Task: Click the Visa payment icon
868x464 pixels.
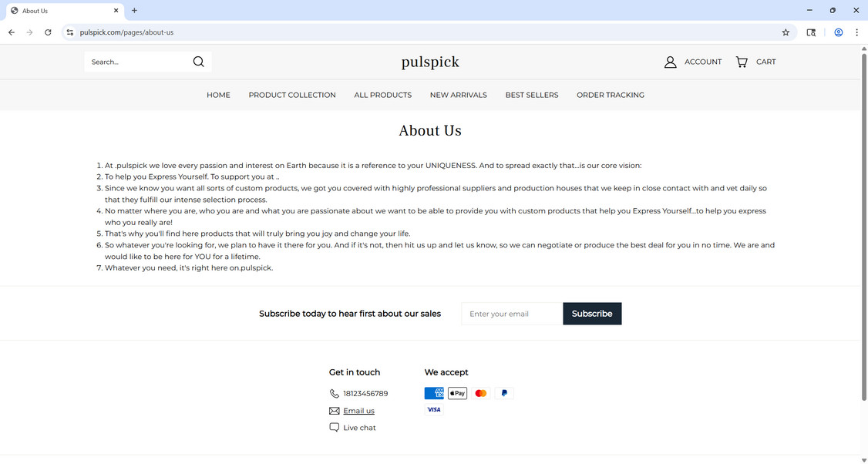Action: pyautogui.click(x=434, y=409)
